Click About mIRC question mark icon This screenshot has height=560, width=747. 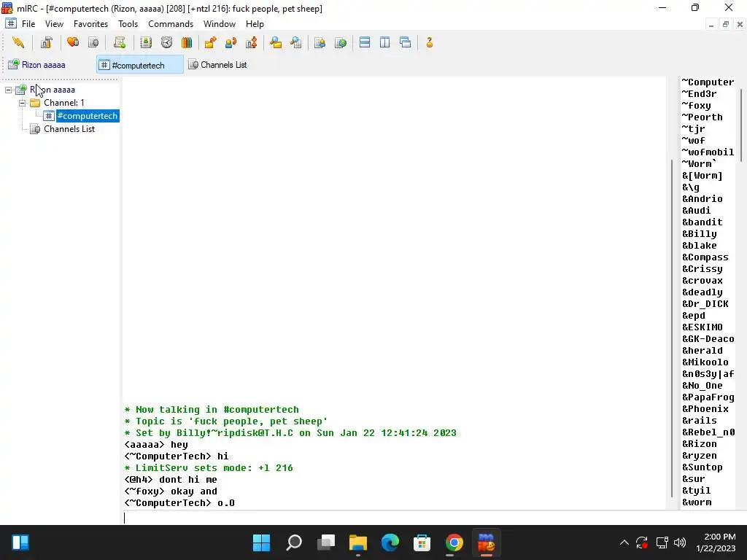429,43
